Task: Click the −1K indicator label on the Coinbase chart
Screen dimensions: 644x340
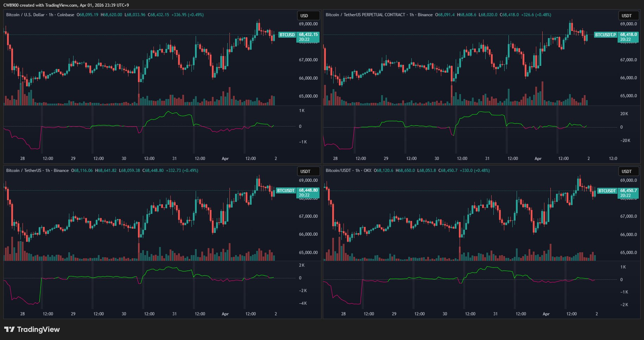Action: (x=303, y=142)
